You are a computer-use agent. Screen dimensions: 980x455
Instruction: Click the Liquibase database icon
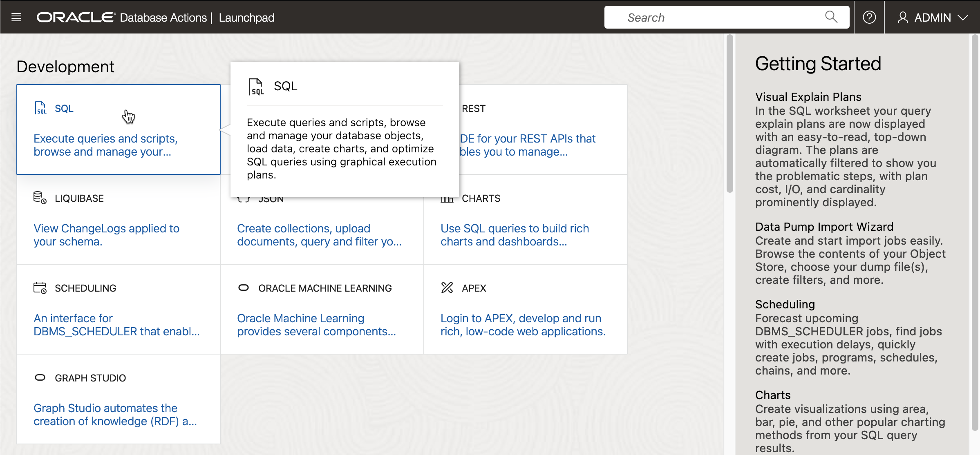pos(40,198)
